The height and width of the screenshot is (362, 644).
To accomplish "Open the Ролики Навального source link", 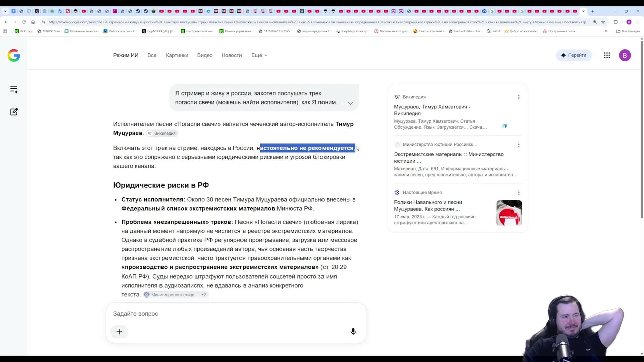I will tap(428, 206).
